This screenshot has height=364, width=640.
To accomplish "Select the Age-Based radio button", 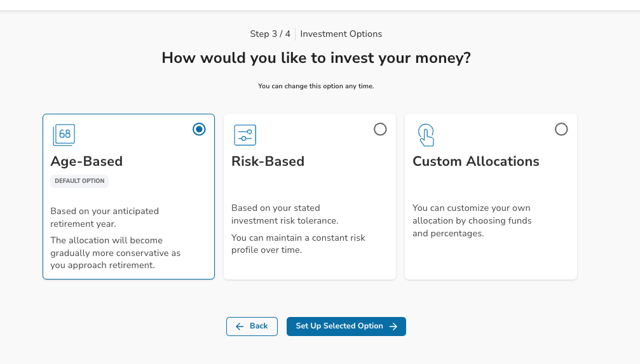I will [199, 130].
